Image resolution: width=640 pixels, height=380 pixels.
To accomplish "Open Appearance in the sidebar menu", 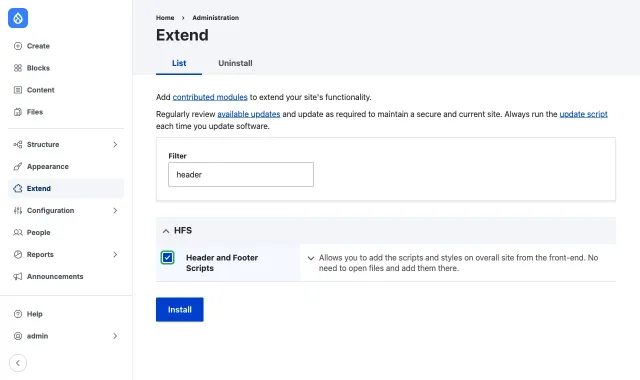I will click(48, 167).
